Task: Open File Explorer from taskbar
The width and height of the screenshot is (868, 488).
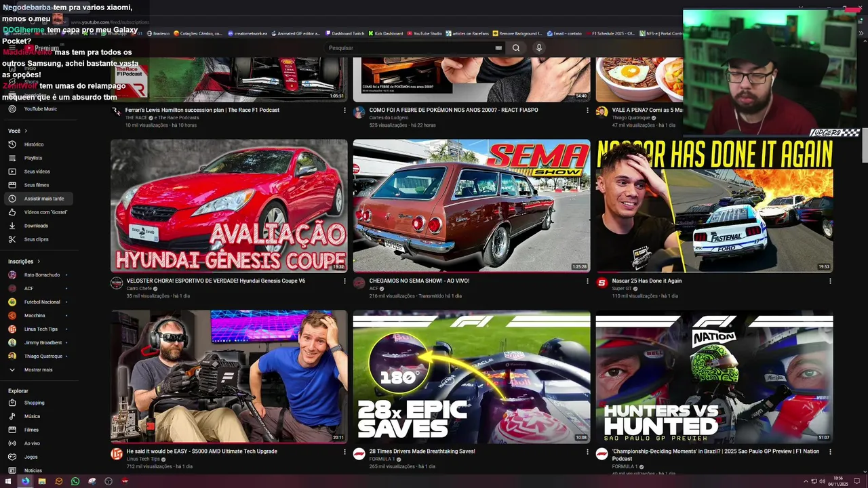Action: (x=42, y=481)
